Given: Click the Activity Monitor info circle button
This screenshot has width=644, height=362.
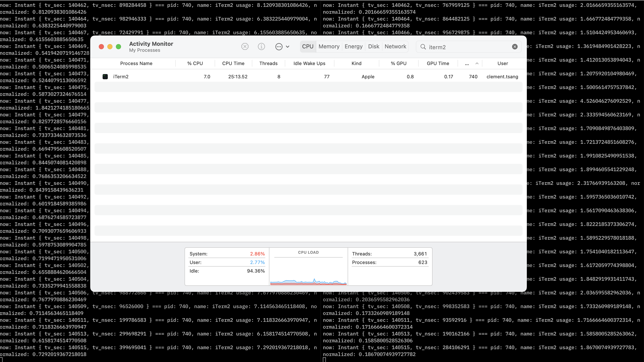Looking at the screenshot, I should tap(261, 46).
